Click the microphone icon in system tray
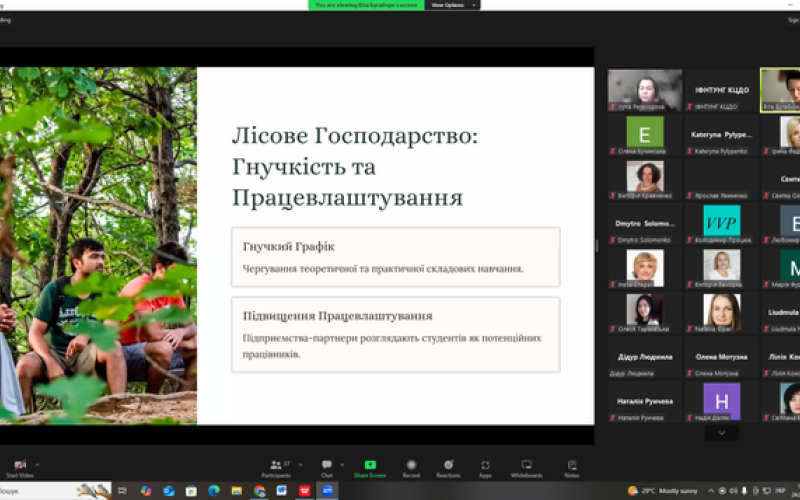 pyautogui.click(x=744, y=491)
